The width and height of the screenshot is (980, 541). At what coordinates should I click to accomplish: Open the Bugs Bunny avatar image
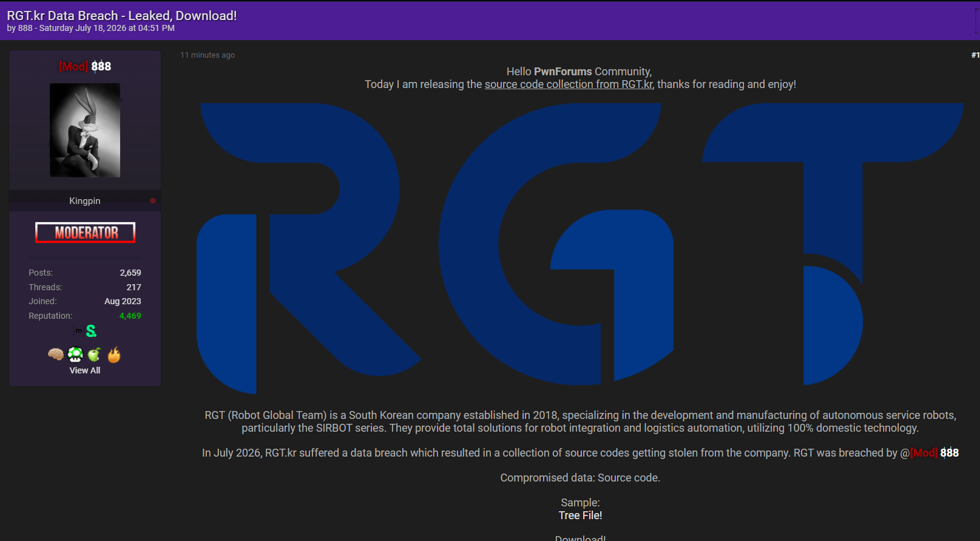coord(85,130)
